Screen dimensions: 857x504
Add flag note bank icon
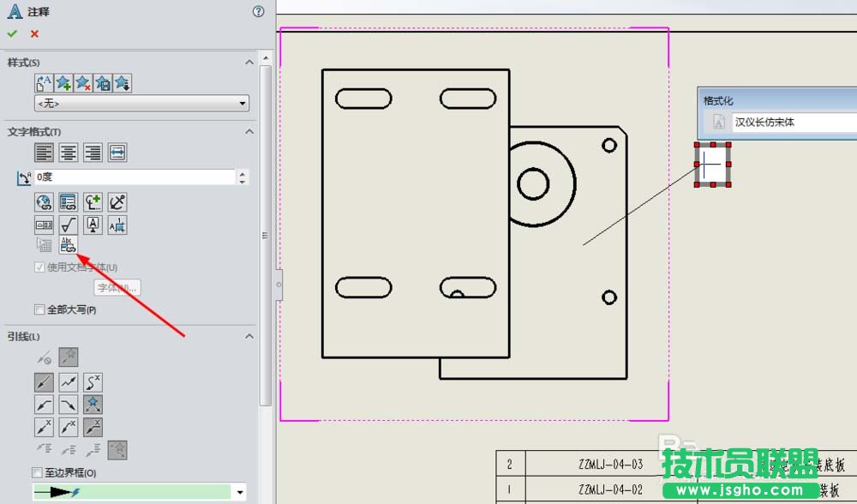click(x=117, y=225)
